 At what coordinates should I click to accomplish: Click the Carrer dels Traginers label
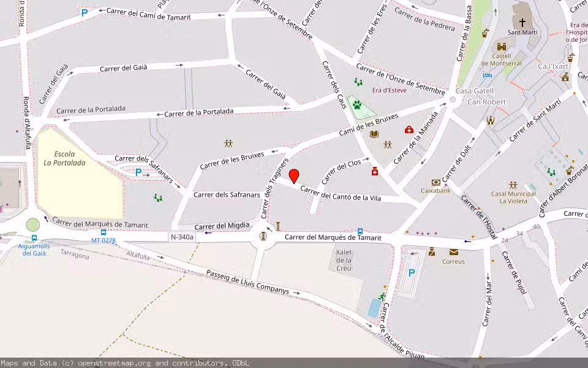click(x=274, y=188)
